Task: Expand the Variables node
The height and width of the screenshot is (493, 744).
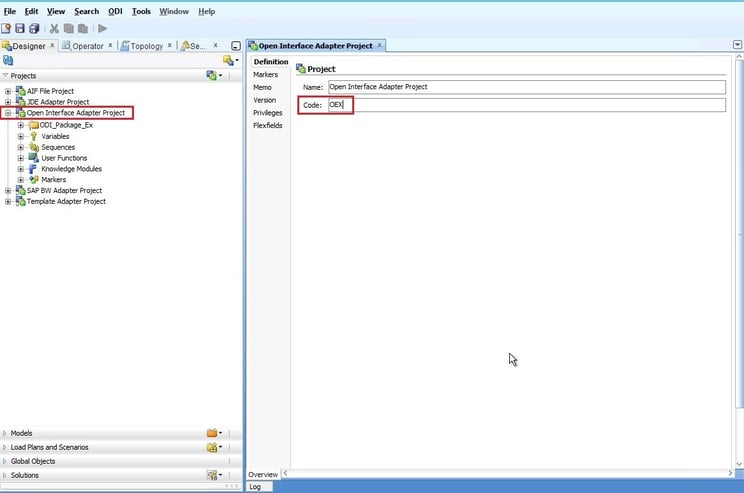Action: tap(20, 136)
